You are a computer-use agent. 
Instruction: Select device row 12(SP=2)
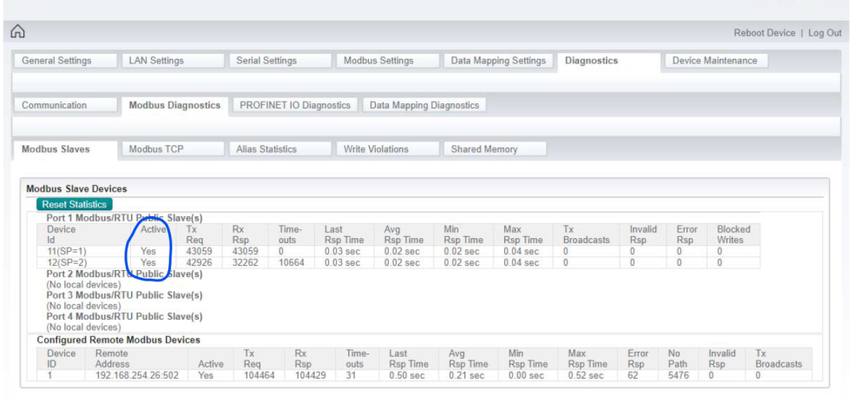point(67,262)
